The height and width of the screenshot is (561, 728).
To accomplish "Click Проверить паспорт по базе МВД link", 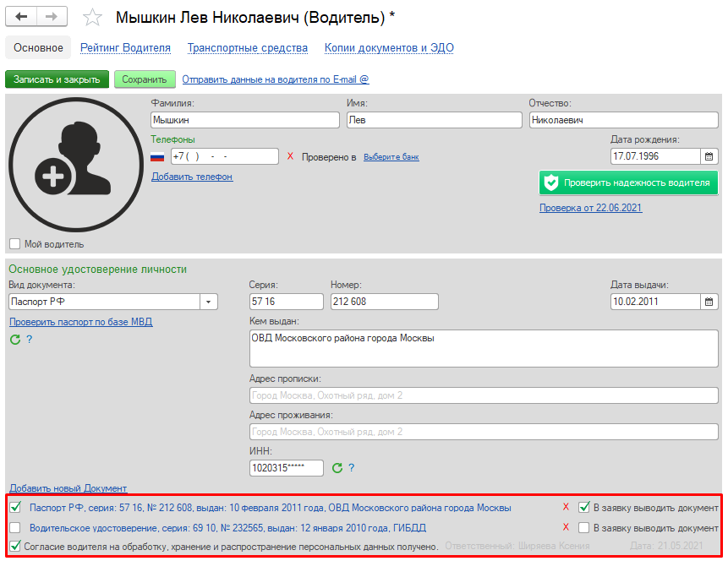I will (81, 322).
